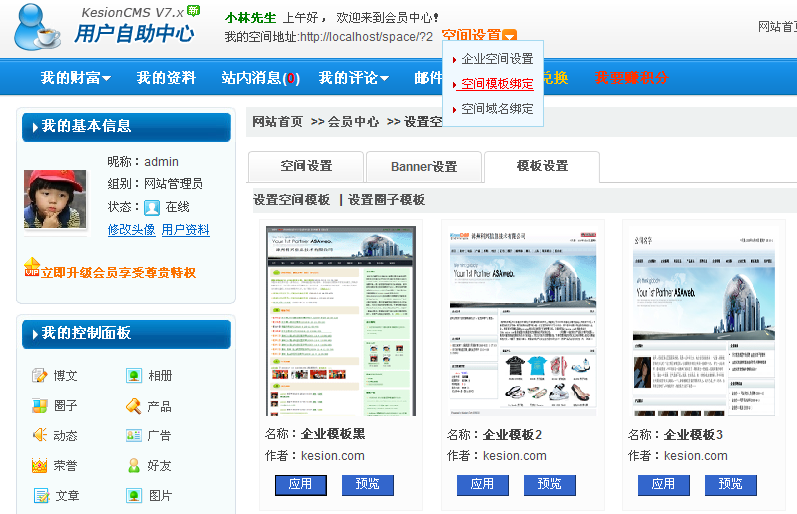The width and height of the screenshot is (797, 514).
Task: Click the 荣誉 crown icon
Action: [40, 466]
